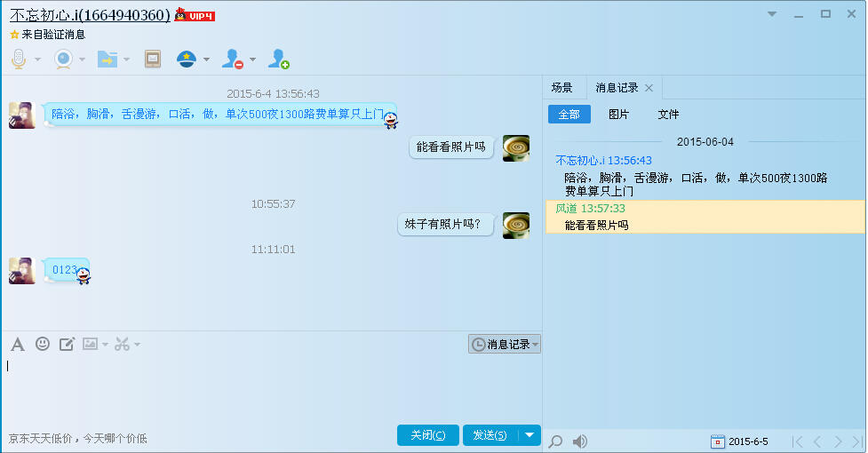The image size is (868, 453).
Task: Open the emoji smiley picker
Action: tap(43, 344)
